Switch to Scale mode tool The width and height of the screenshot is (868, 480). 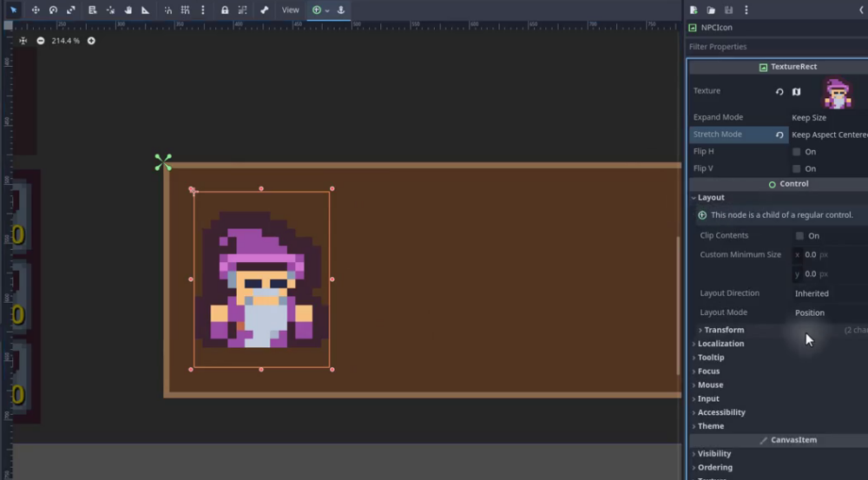[x=71, y=10]
